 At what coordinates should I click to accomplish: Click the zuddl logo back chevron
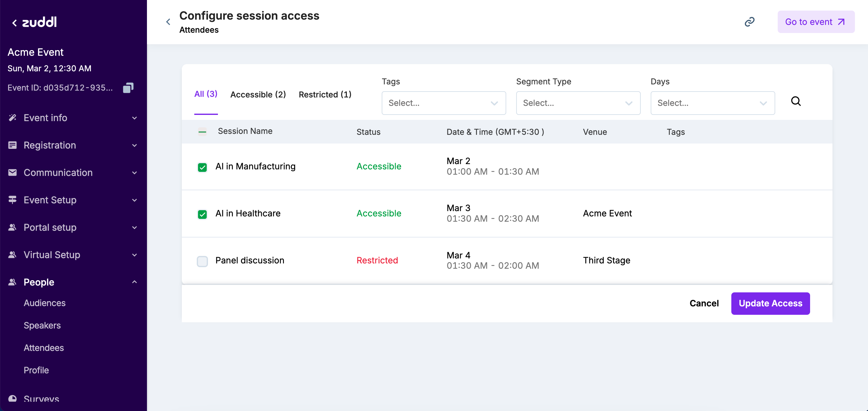pos(15,22)
